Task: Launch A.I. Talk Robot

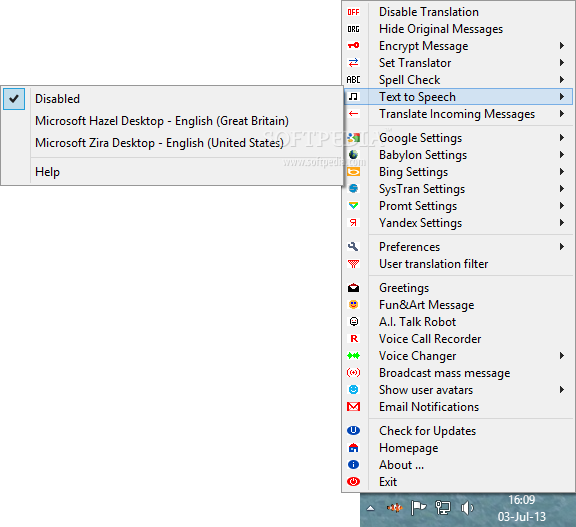Action: coord(458,322)
